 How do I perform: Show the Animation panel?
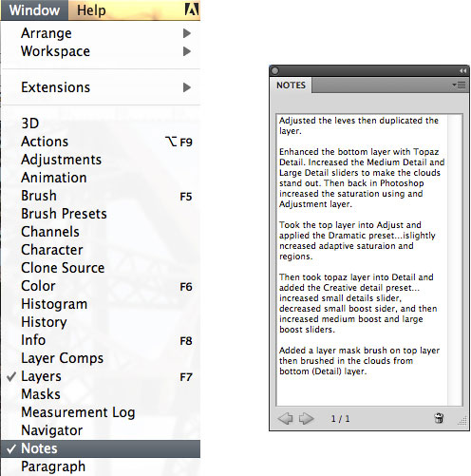click(x=101, y=178)
